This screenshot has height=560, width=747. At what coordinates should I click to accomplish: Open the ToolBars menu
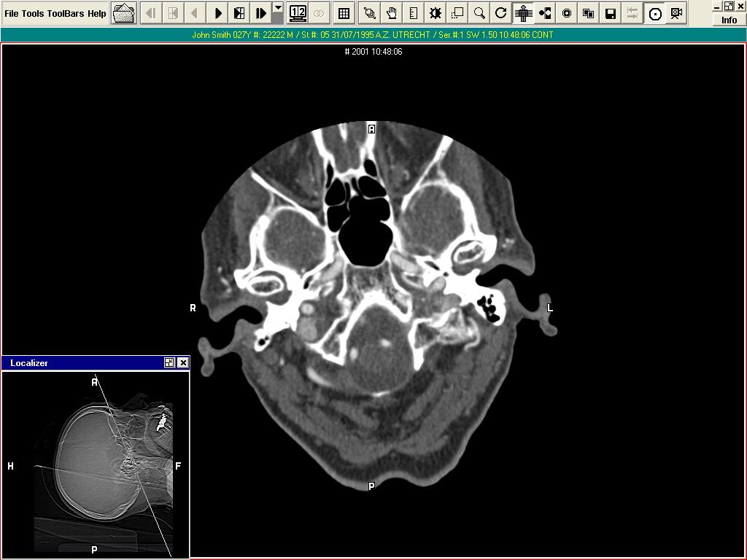coord(66,14)
